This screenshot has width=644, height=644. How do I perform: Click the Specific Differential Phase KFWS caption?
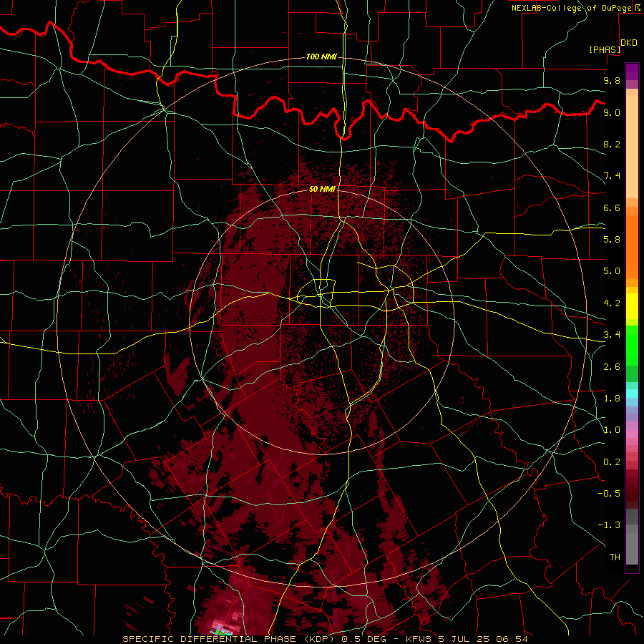point(325,639)
